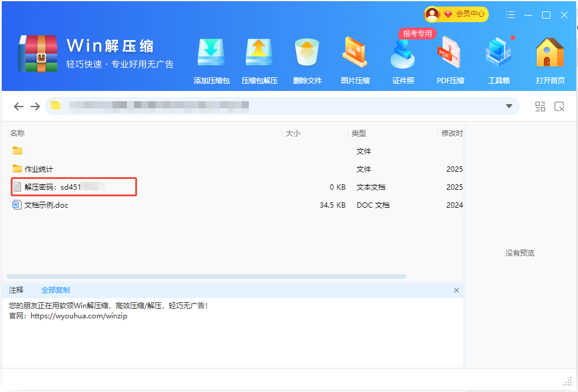This screenshot has width=578, height=392.
Task: Select the 添加压缩包 tool
Action: 211,58
